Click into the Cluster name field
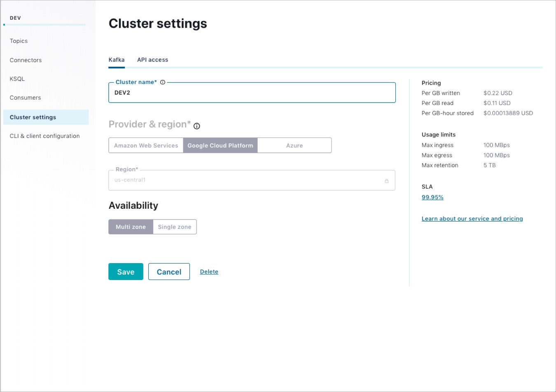Viewport: 556px width, 392px height. coord(252,93)
